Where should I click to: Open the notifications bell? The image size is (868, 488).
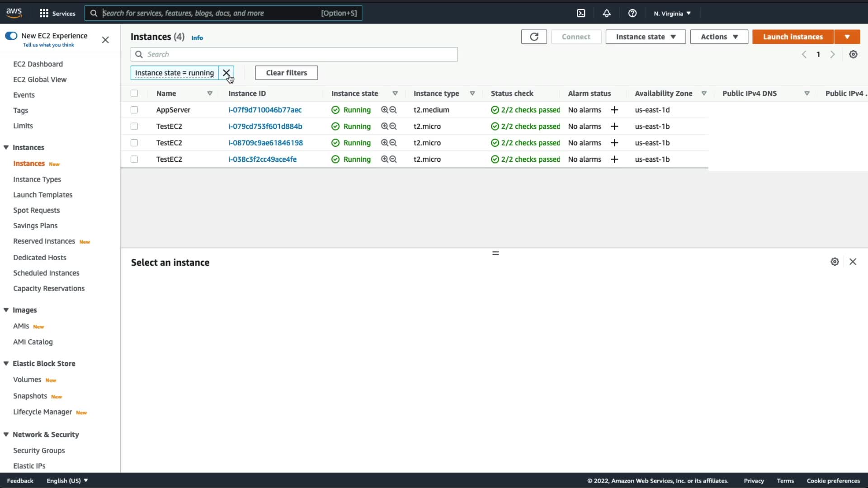point(607,13)
